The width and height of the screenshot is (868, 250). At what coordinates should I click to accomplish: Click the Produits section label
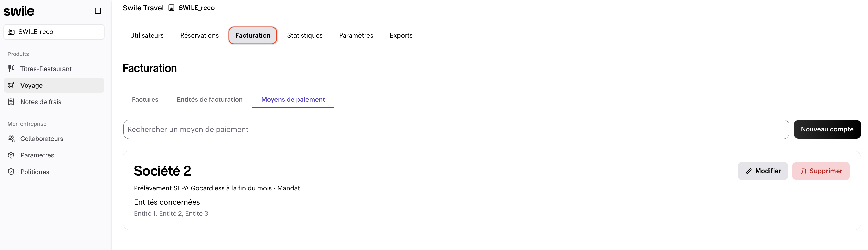coord(18,54)
